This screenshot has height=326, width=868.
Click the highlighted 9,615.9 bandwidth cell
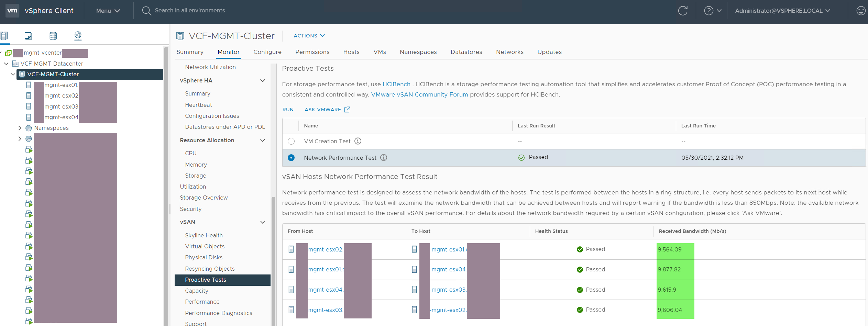[675, 290]
